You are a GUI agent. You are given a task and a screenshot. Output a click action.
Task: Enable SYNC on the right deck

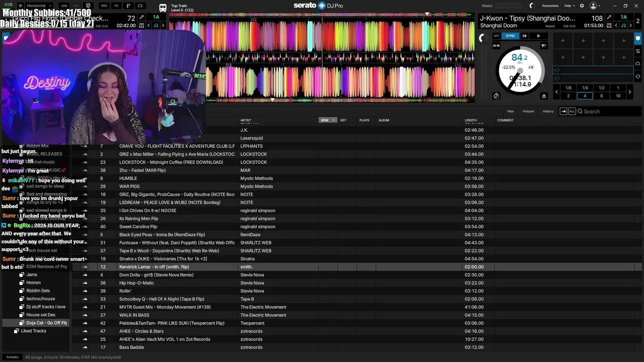tap(510, 36)
